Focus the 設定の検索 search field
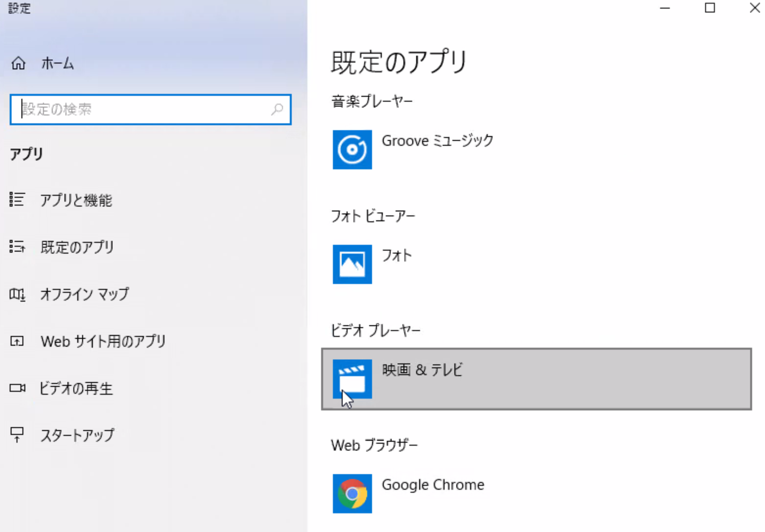 145,109
